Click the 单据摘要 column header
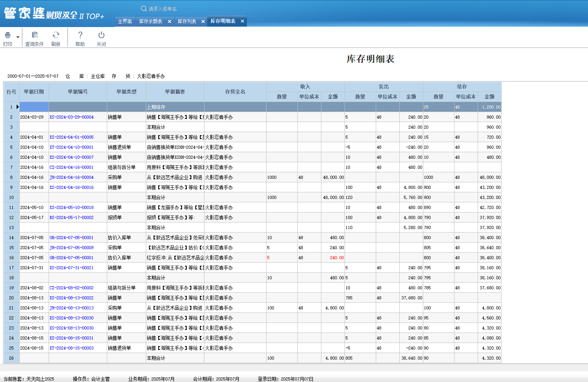This screenshot has height=382, width=588. pos(175,92)
